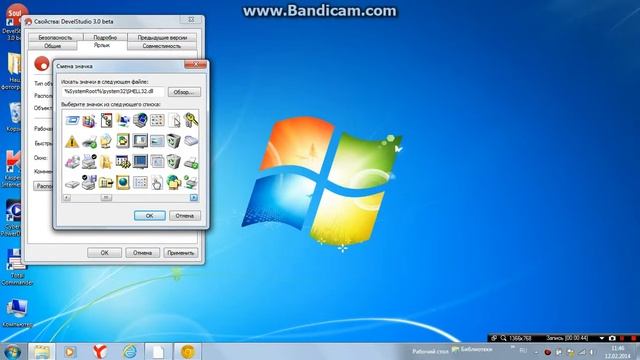Select the globe with yellow folder icon

[x=174, y=182]
